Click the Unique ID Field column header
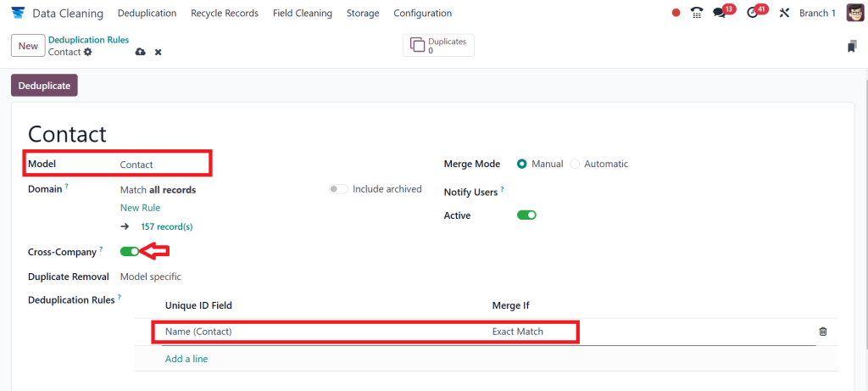The width and height of the screenshot is (868, 391). point(198,305)
